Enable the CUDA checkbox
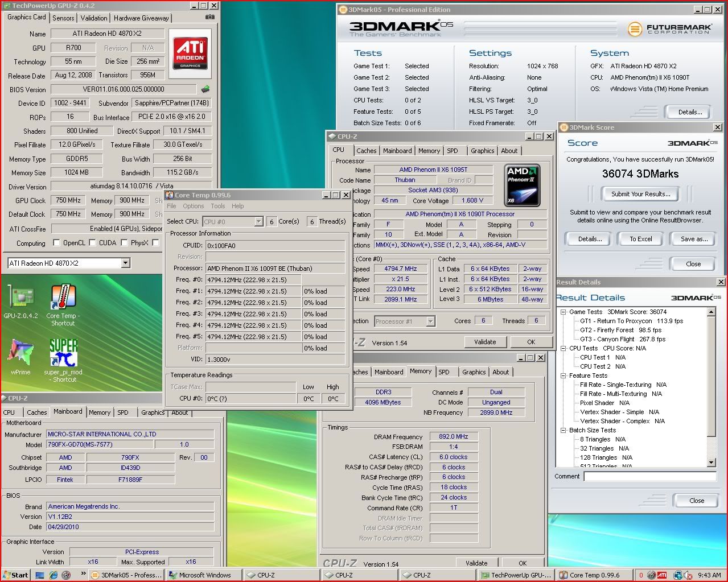 92,243
